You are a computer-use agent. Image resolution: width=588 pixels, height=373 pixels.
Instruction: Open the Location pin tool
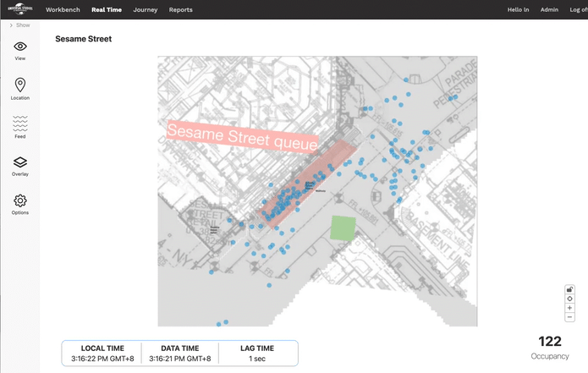pos(20,85)
